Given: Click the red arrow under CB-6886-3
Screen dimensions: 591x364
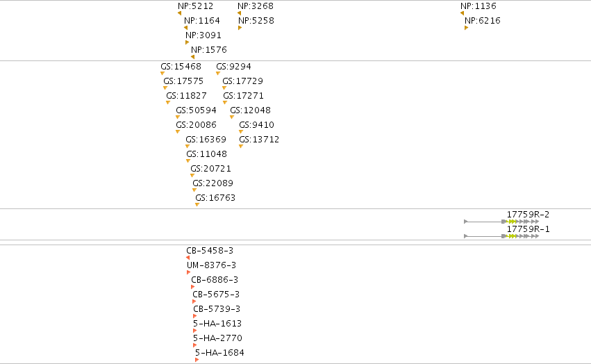Looking at the screenshot, I should [x=192, y=287].
